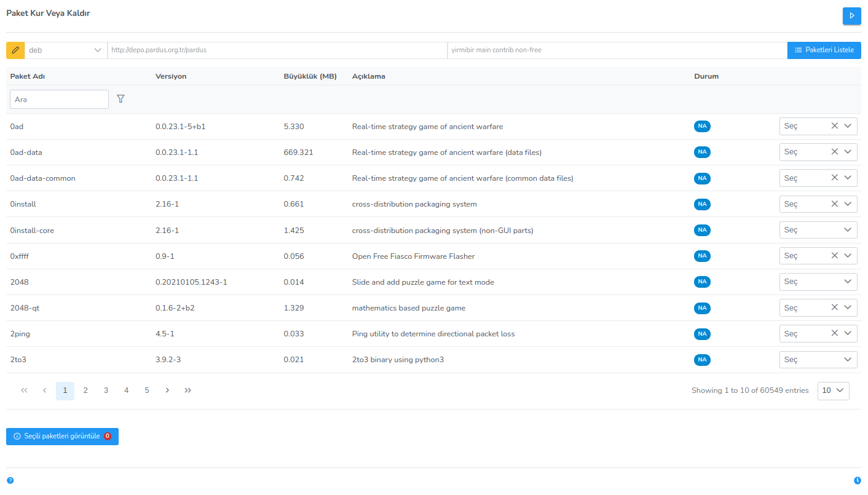The height and width of the screenshot is (495, 868).
Task: Click the Ara package name search field
Action: (x=59, y=100)
